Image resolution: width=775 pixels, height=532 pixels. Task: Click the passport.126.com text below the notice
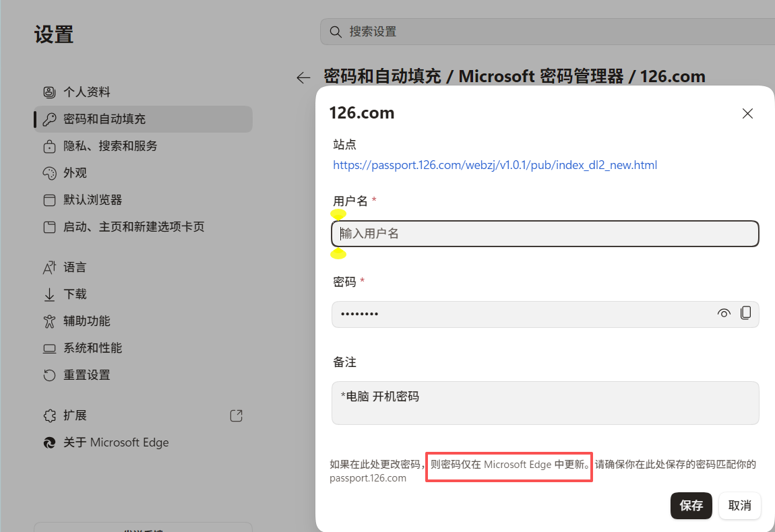click(368, 478)
